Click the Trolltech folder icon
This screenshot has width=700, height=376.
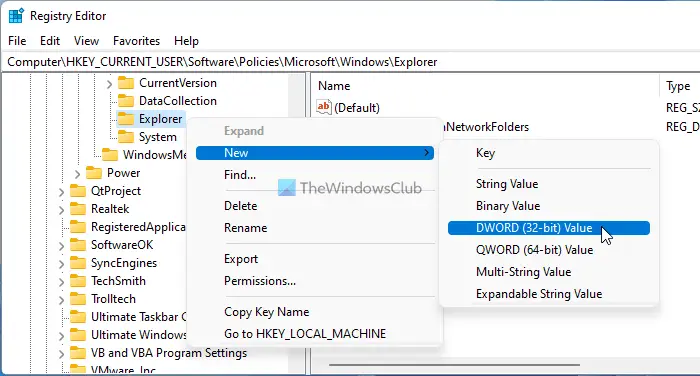pos(78,299)
